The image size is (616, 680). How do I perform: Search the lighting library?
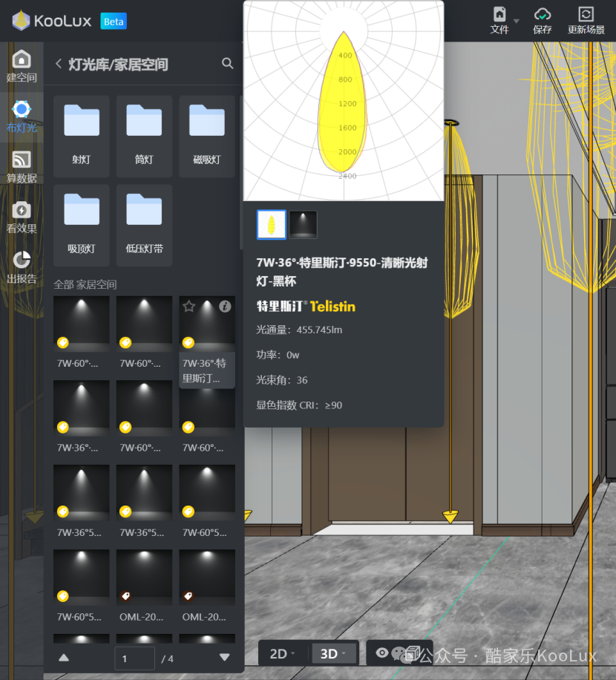click(x=227, y=63)
